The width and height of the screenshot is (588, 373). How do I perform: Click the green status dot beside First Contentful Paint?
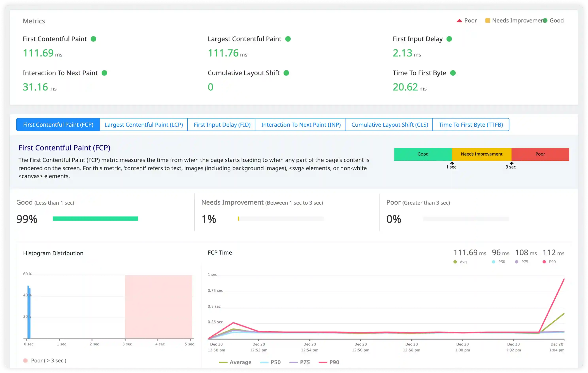(94, 39)
